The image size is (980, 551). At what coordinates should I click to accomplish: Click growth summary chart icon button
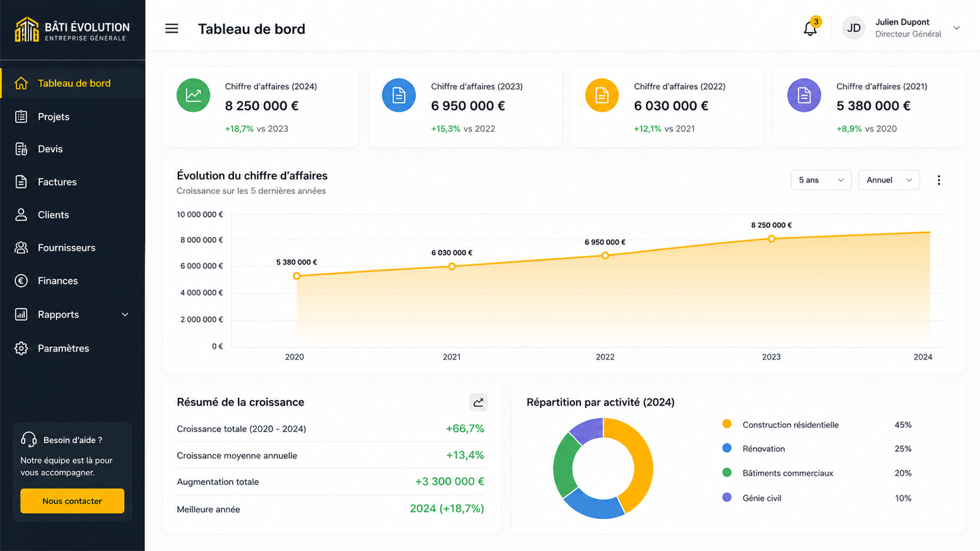pos(478,402)
